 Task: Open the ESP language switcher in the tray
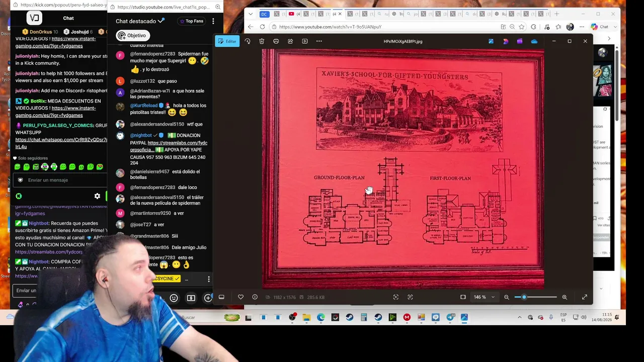pyautogui.click(x=563, y=317)
